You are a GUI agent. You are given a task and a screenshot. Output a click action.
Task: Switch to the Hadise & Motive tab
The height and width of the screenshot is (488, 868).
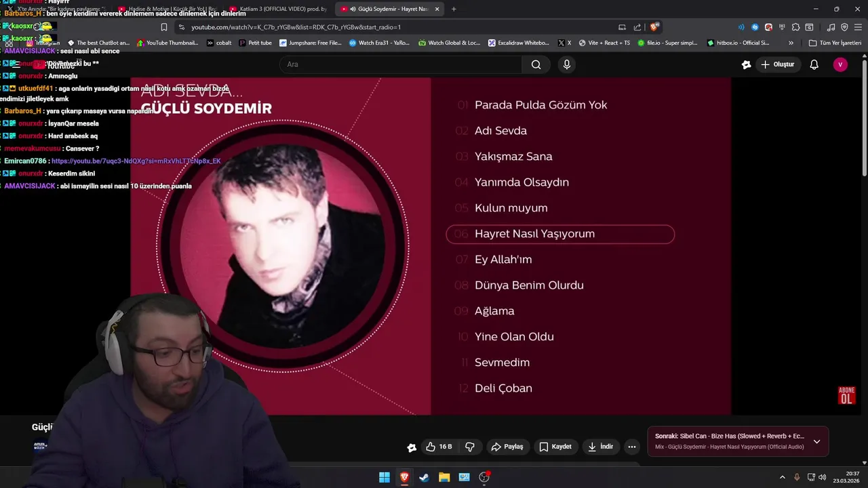coord(167,9)
